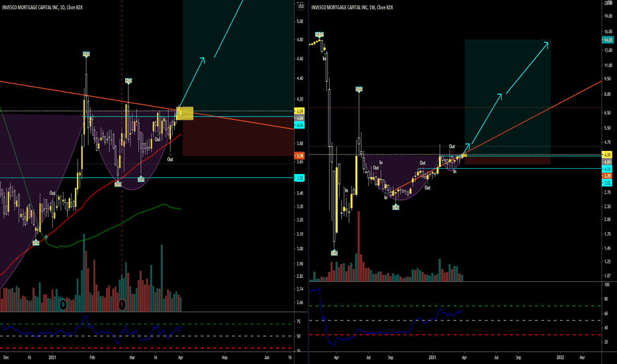Click the daily chart title 'INVESCO MORTGAGE CAPITAL INC, 1D'
617x364 pixels.
[x=34, y=7]
